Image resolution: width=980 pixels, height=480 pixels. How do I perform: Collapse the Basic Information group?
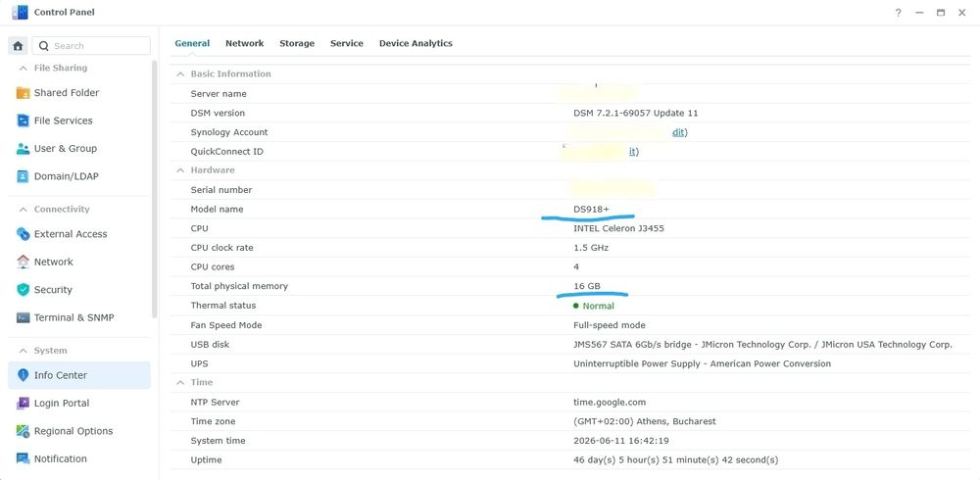point(180,73)
